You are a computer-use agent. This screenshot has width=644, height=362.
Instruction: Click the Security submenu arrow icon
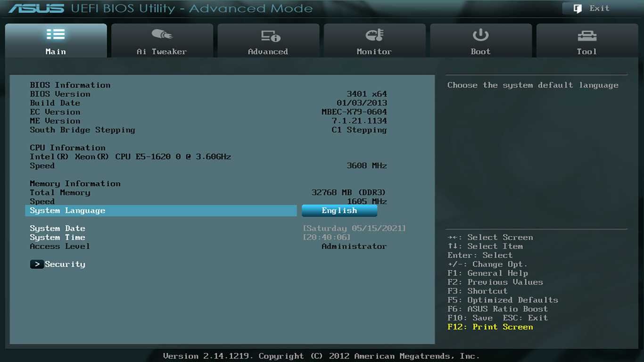[x=37, y=264]
